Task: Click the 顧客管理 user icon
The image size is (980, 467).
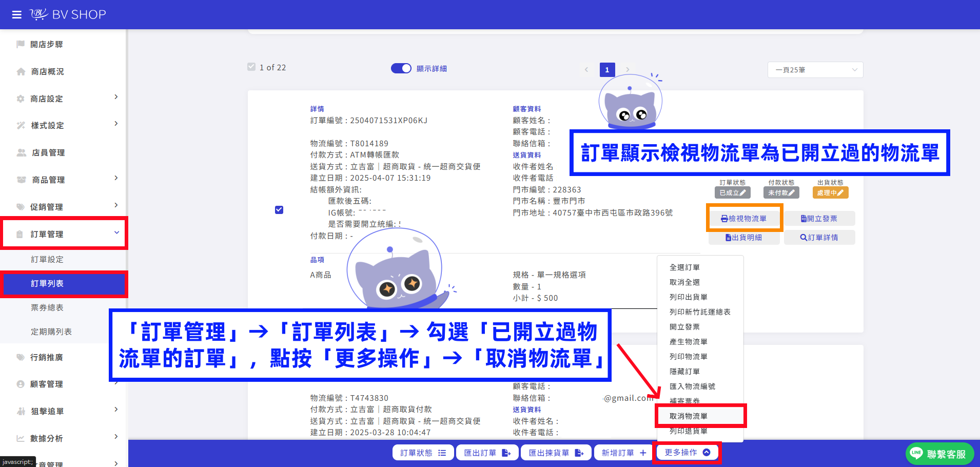Action: [x=21, y=384]
